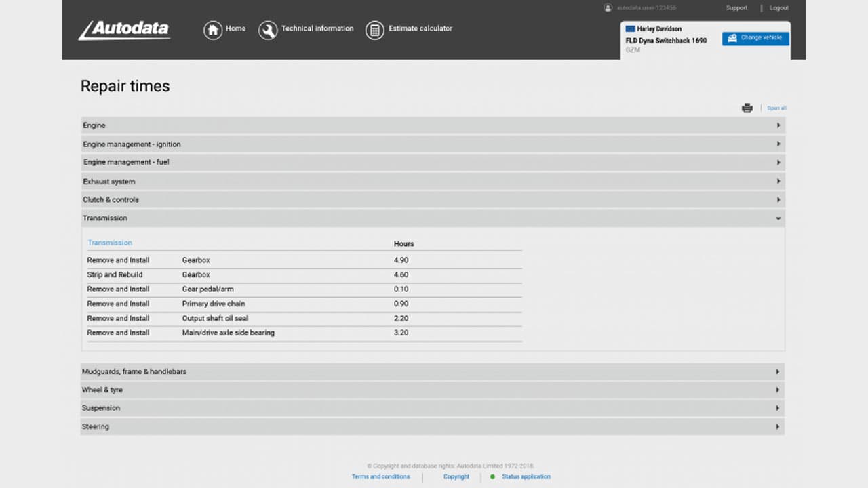
Task: Click the Technical information wrench icon
Action: (269, 30)
